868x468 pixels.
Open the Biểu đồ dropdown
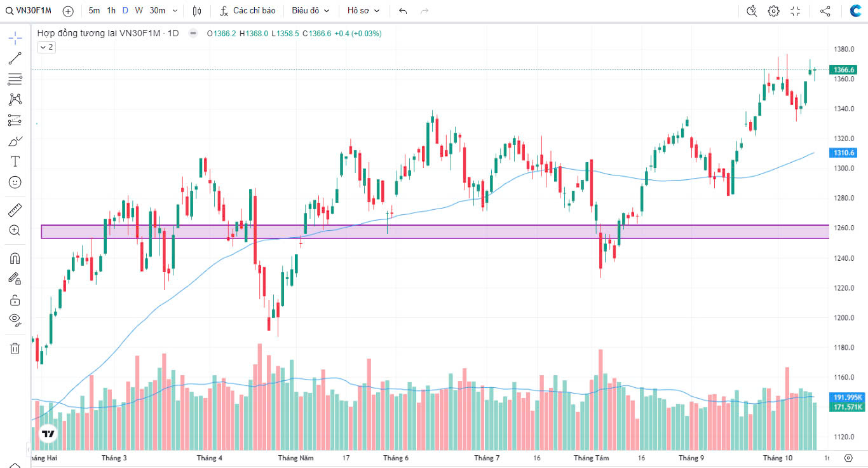[311, 11]
